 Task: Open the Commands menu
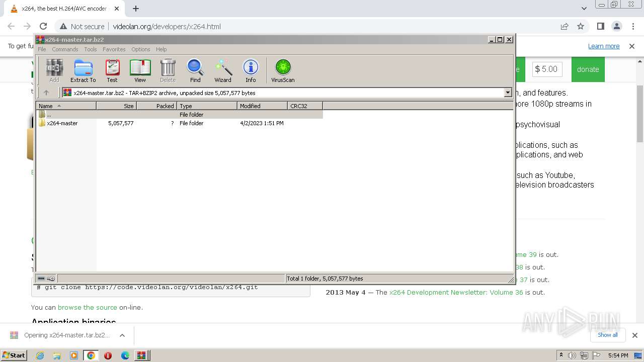point(65,49)
